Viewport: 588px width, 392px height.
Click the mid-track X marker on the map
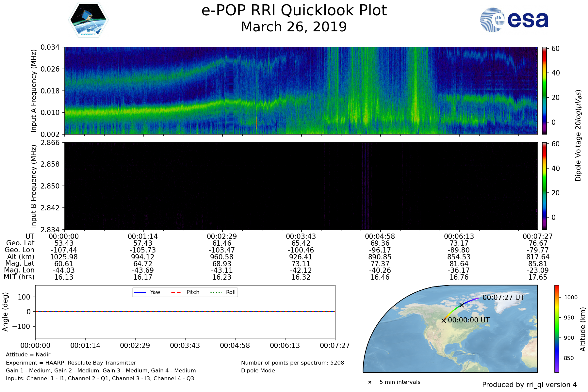tap(461, 305)
